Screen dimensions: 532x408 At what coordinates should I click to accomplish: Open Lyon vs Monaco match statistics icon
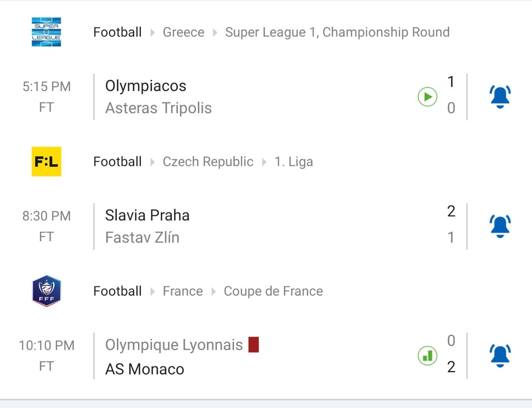coord(427,356)
